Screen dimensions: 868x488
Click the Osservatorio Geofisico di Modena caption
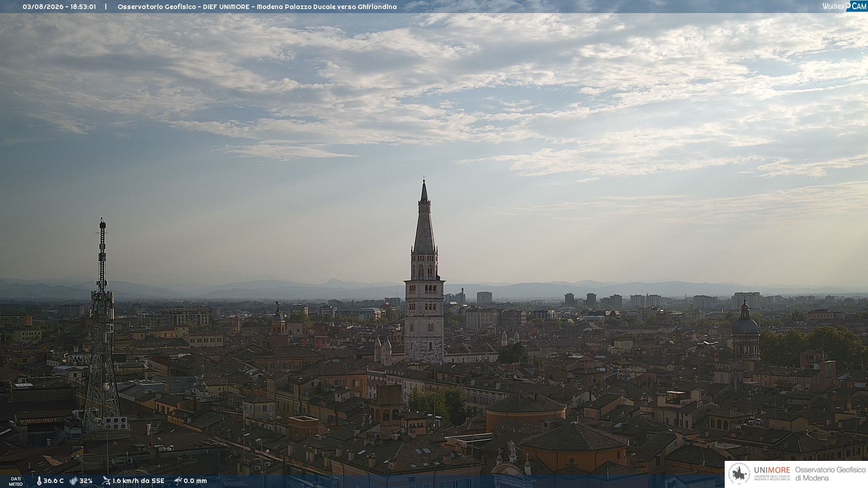coord(830,474)
